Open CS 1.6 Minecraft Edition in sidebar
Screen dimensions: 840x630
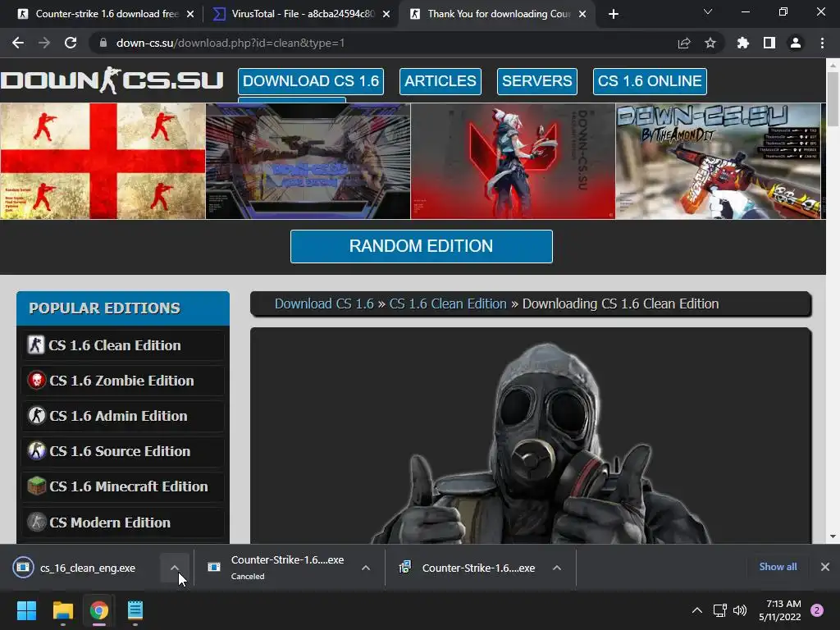pyautogui.click(x=123, y=486)
